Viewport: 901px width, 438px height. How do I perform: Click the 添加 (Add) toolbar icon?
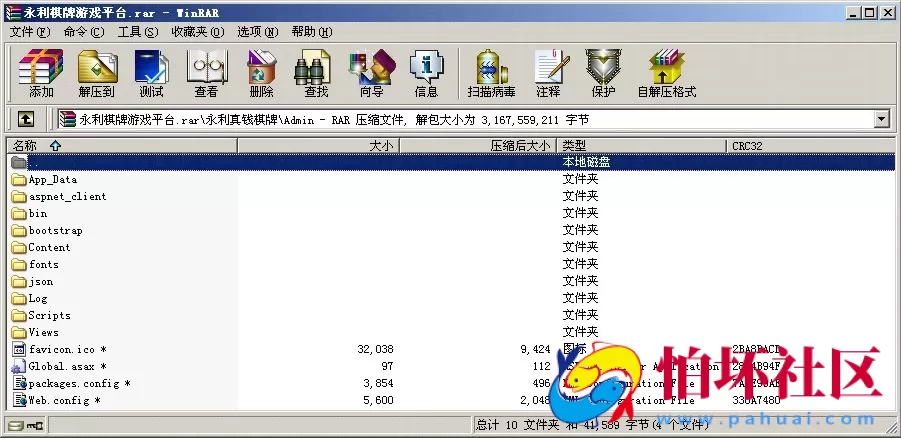point(40,74)
